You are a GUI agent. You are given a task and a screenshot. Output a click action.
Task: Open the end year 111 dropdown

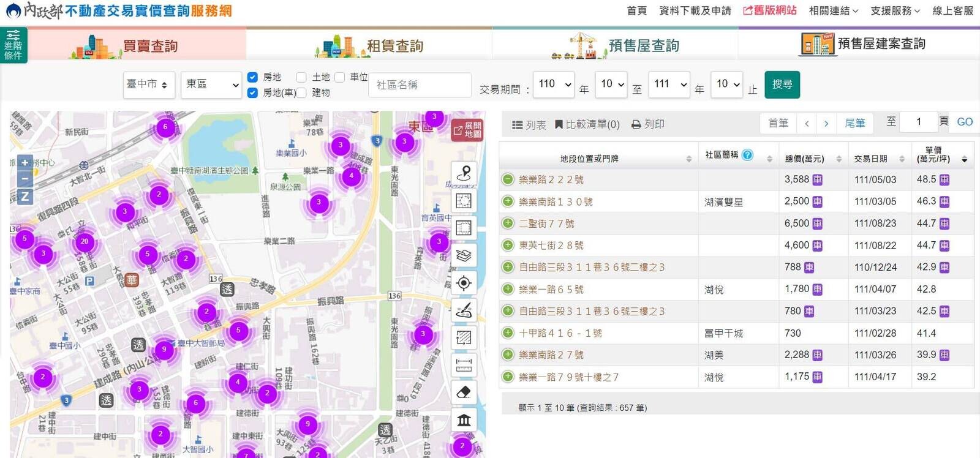tap(669, 84)
